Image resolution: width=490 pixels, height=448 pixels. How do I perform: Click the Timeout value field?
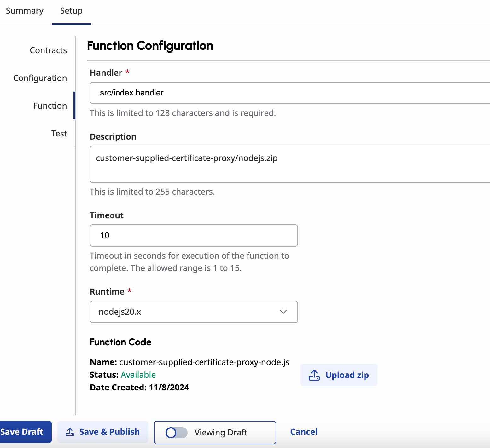coord(194,235)
